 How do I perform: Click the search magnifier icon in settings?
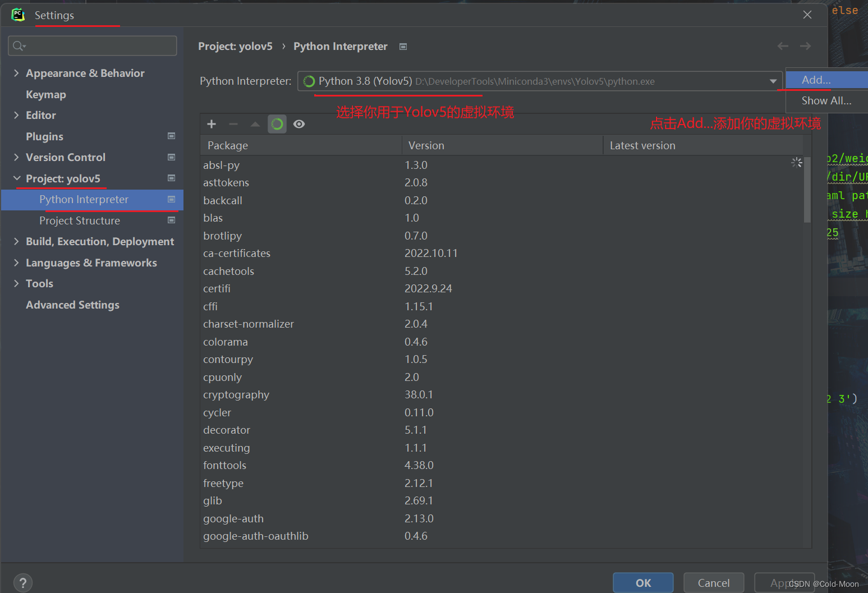pyautogui.click(x=19, y=46)
